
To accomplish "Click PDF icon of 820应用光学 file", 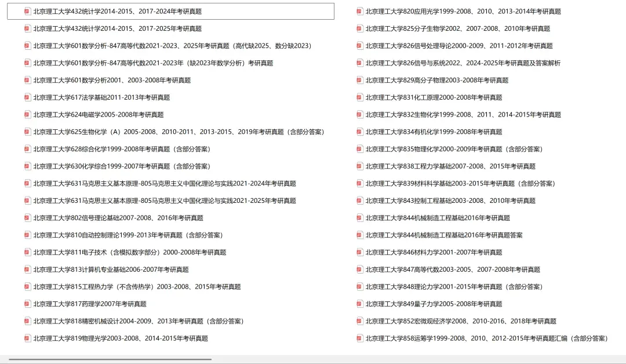I will [x=359, y=12].
